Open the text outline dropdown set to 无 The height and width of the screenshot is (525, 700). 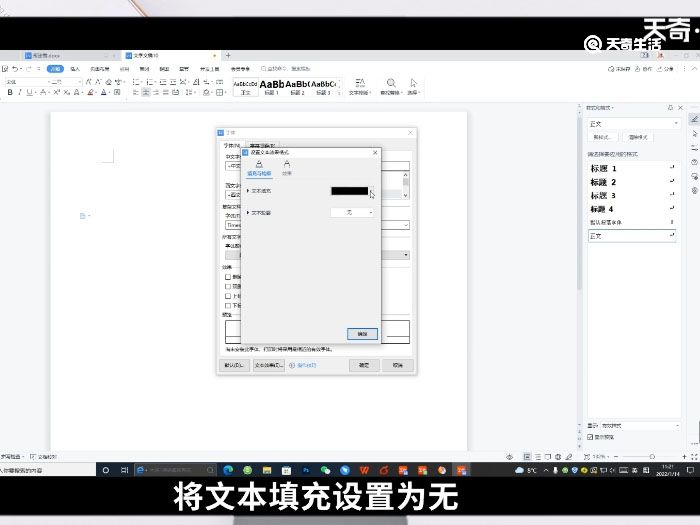click(x=353, y=213)
